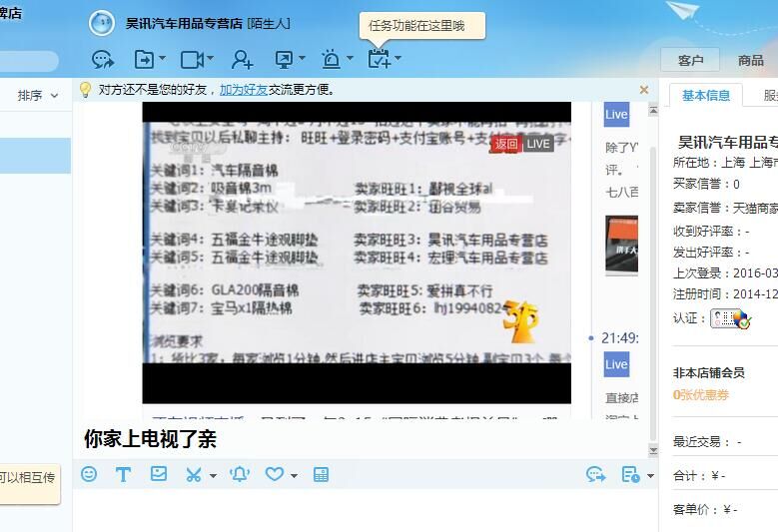Click the task calendar icon
The image size is (778, 532).
(x=380, y=59)
